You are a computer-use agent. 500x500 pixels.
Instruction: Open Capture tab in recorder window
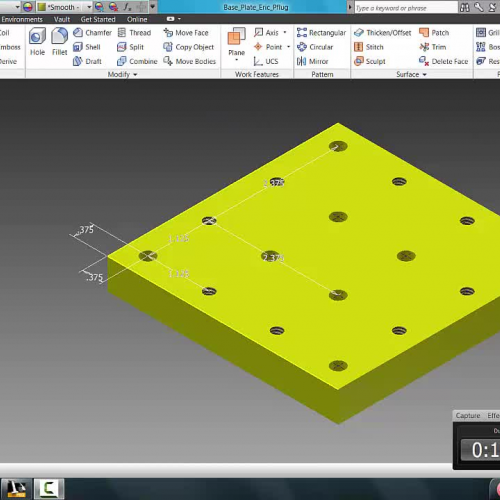(x=468, y=416)
